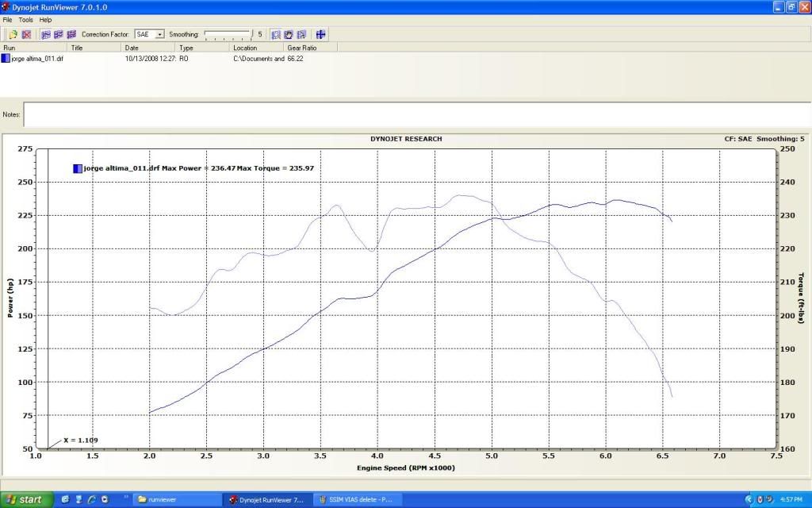
Task: Click the Smoothing slider track
Action: tap(227, 35)
